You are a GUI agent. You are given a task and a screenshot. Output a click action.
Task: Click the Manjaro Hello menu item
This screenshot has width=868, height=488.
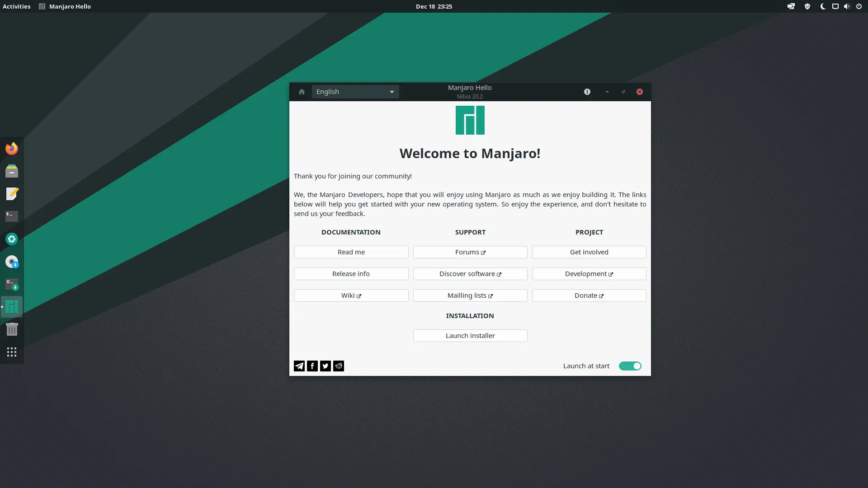69,6
